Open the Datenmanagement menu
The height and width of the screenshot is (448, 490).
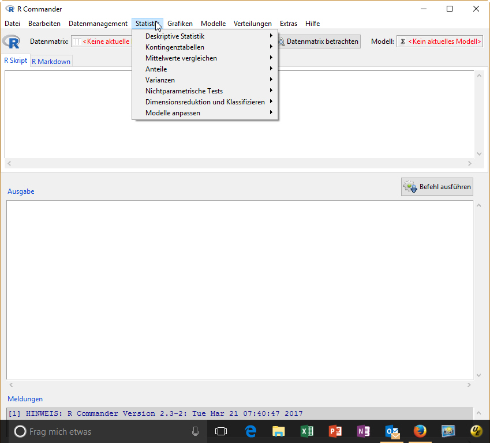(x=98, y=24)
